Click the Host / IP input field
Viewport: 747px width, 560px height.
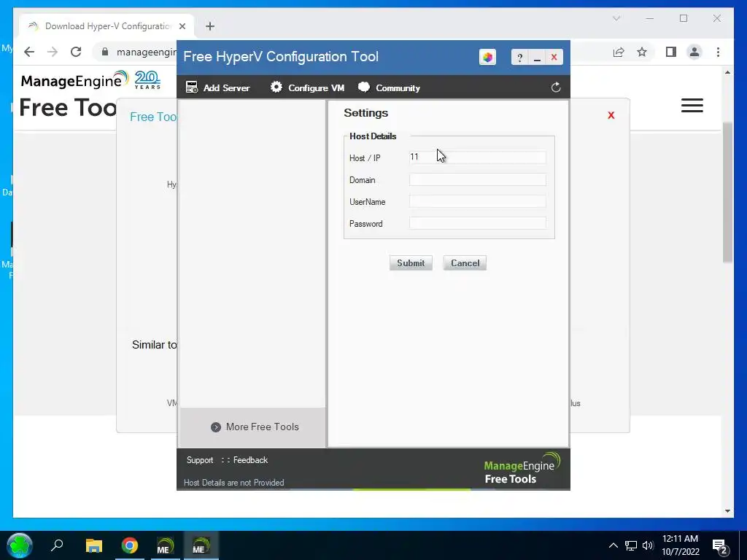[x=477, y=157]
